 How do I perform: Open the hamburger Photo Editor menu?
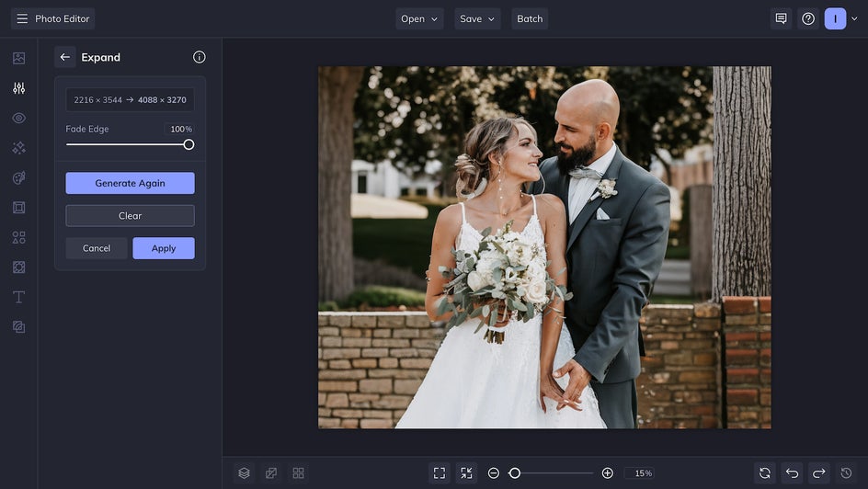52,18
